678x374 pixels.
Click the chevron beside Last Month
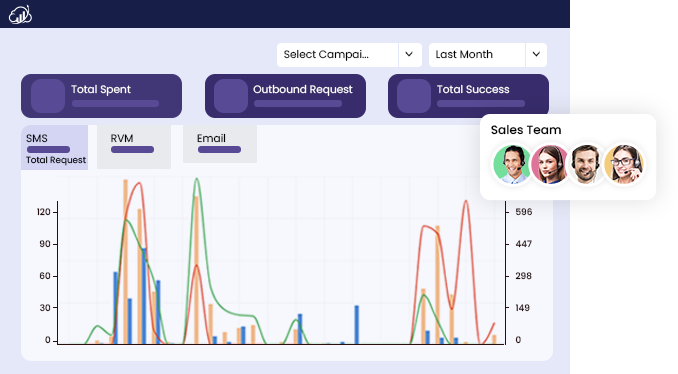coord(536,55)
